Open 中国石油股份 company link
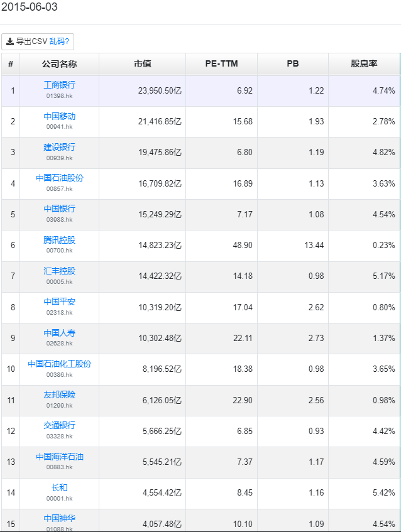Screen dimensions: 401x532 point(59,178)
